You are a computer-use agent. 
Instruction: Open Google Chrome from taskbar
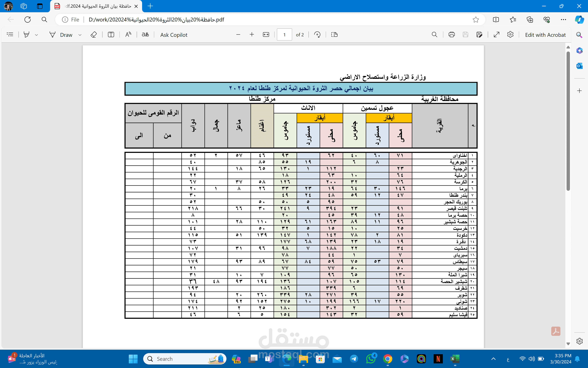click(388, 359)
